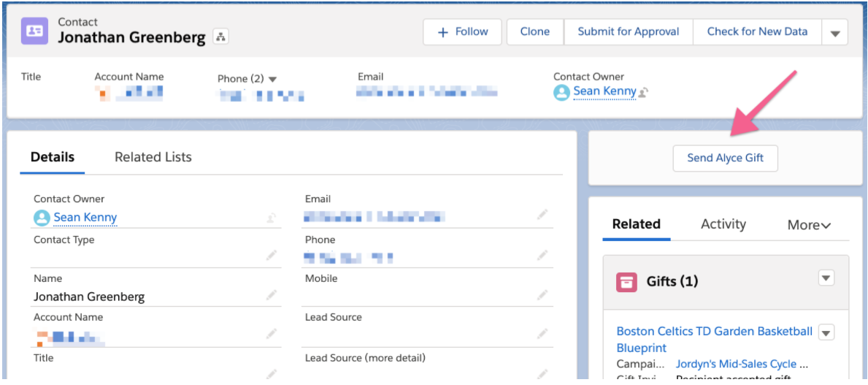Click the pink Gifts list icon
The width and height of the screenshot is (868, 385).
pyautogui.click(x=626, y=281)
